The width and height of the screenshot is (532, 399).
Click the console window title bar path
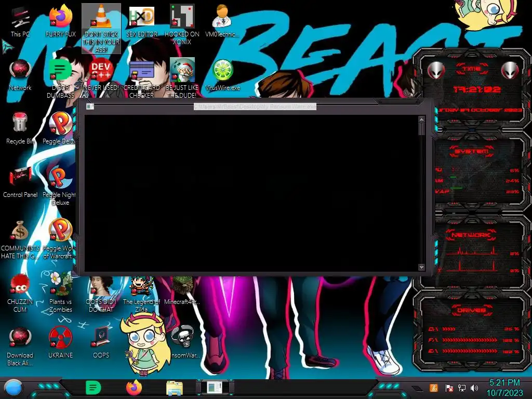(x=255, y=107)
